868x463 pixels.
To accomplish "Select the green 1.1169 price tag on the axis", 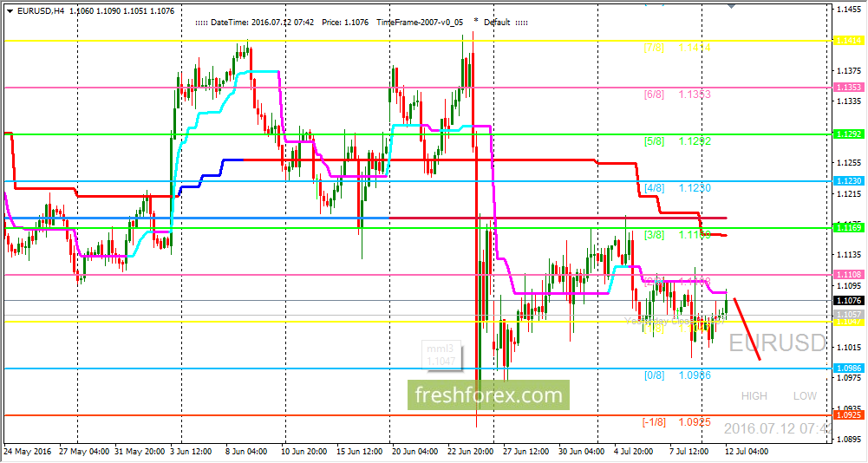I will (849, 228).
